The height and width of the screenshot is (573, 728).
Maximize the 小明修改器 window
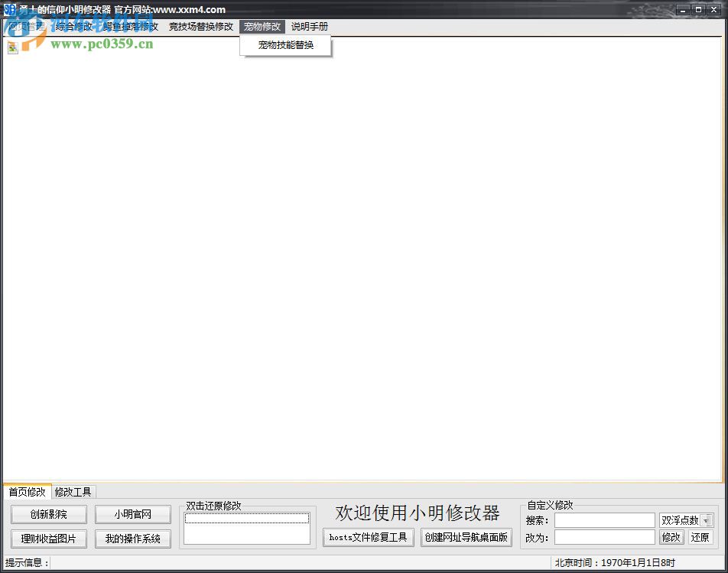[698, 10]
